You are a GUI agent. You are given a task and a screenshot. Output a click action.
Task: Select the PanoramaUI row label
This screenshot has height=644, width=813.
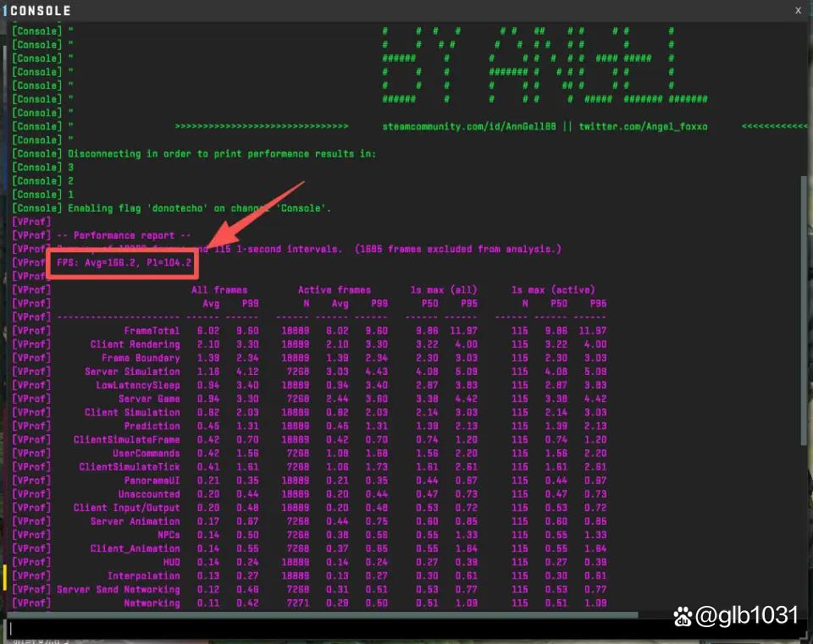click(152, 481)
